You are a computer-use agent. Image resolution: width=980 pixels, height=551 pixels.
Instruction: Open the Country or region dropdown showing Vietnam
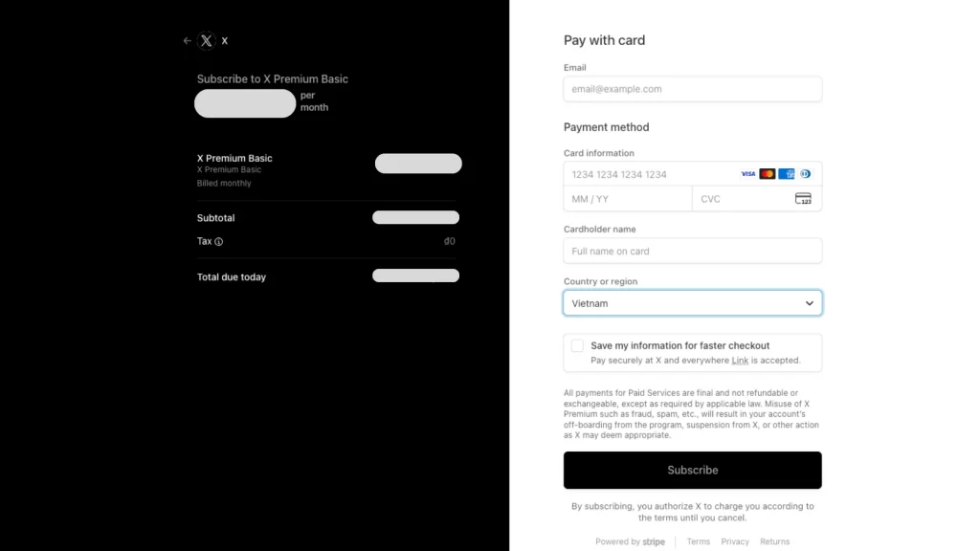pos(692,303)
